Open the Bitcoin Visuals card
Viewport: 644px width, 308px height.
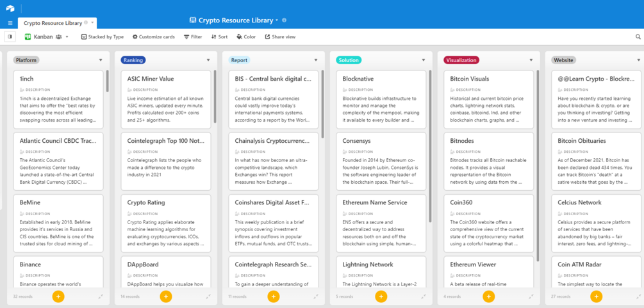tap(488, 99)
